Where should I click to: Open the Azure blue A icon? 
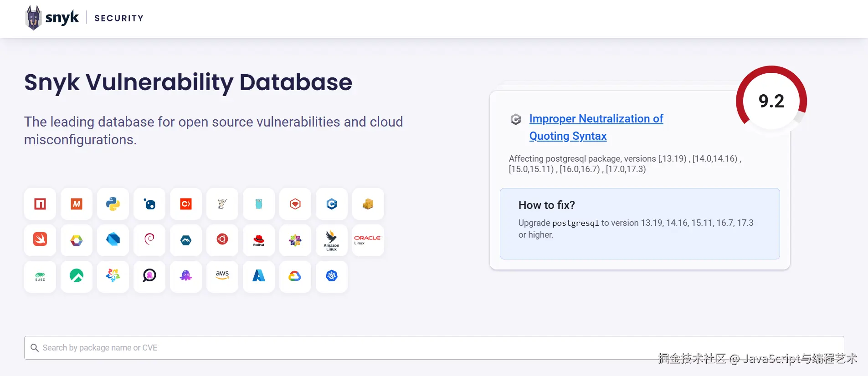259,276
